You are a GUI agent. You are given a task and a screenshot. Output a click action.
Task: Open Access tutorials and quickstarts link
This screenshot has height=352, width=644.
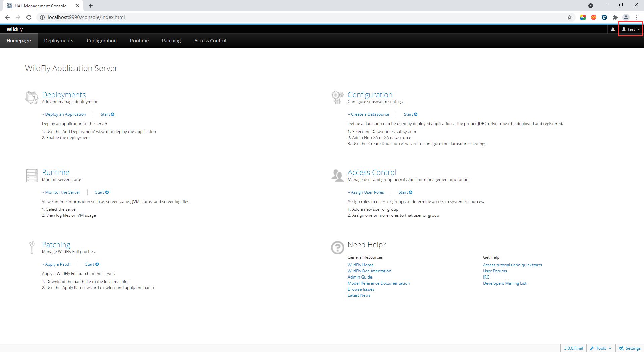pos(512,265)
